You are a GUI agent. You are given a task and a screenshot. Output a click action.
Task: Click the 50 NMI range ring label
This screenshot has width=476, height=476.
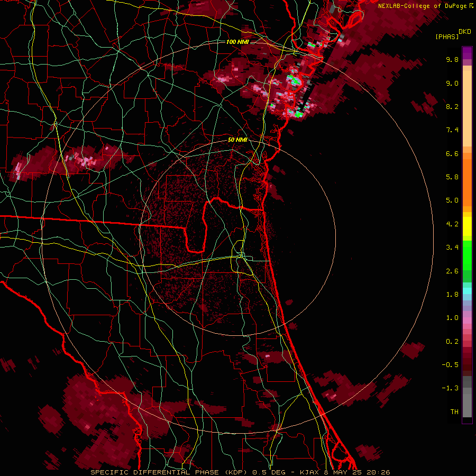point(237,140)
